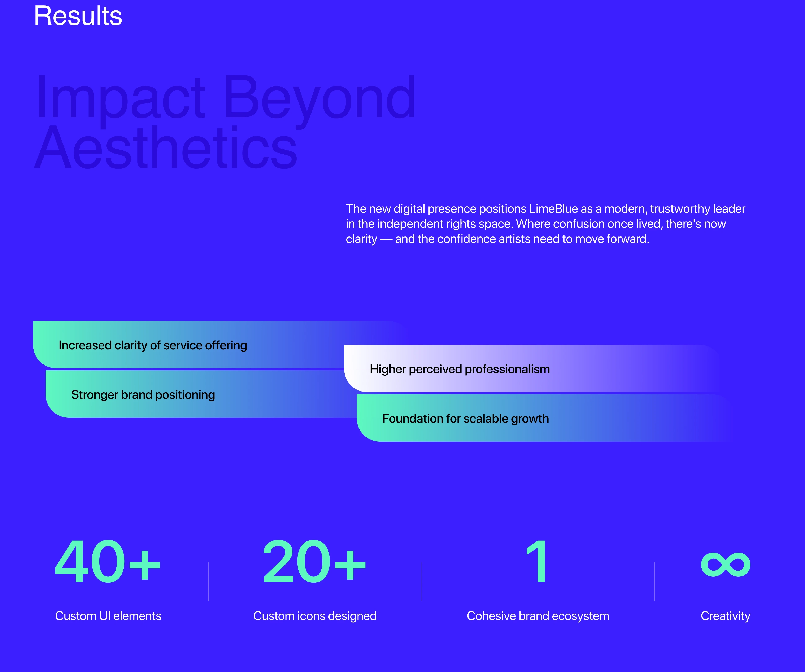
Task: Click the Higher perceived professionalism banner
Action: (x=459, y=369)
